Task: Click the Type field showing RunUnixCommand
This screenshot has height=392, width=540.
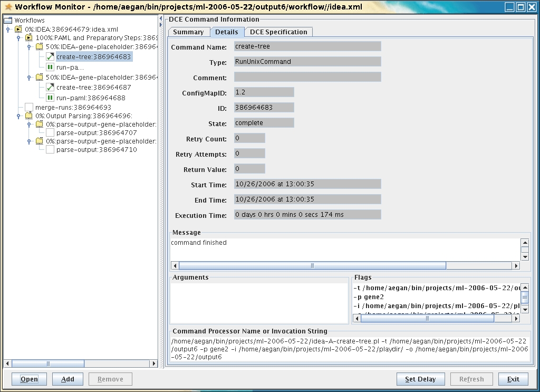Action: click(307, 62)
